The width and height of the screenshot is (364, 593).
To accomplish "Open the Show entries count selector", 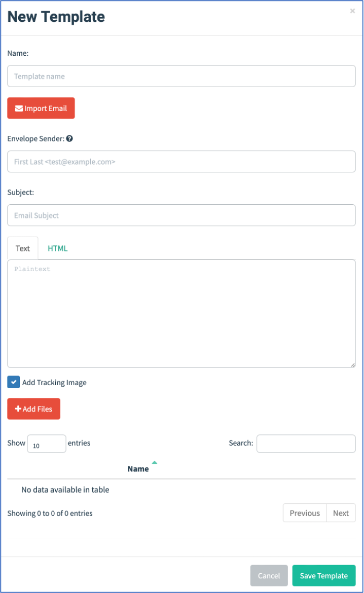I will (47, 443).
